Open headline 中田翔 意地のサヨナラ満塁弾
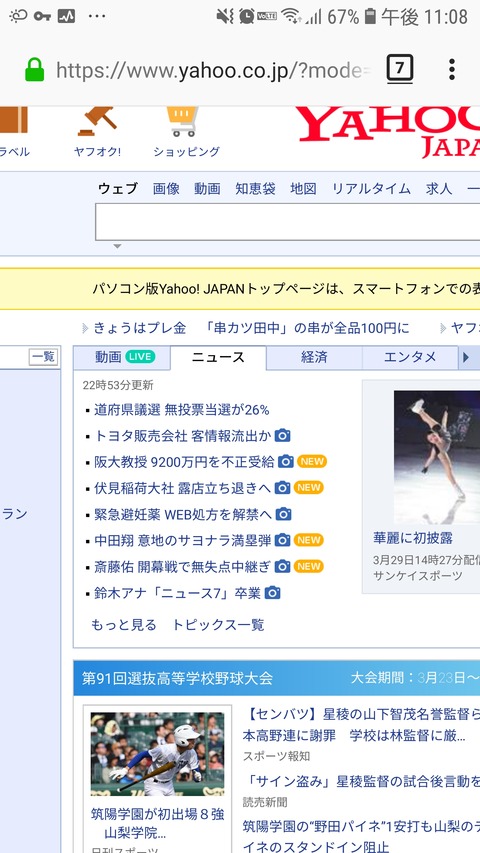This screenshot has width=480, height=853. click(182, 540)
